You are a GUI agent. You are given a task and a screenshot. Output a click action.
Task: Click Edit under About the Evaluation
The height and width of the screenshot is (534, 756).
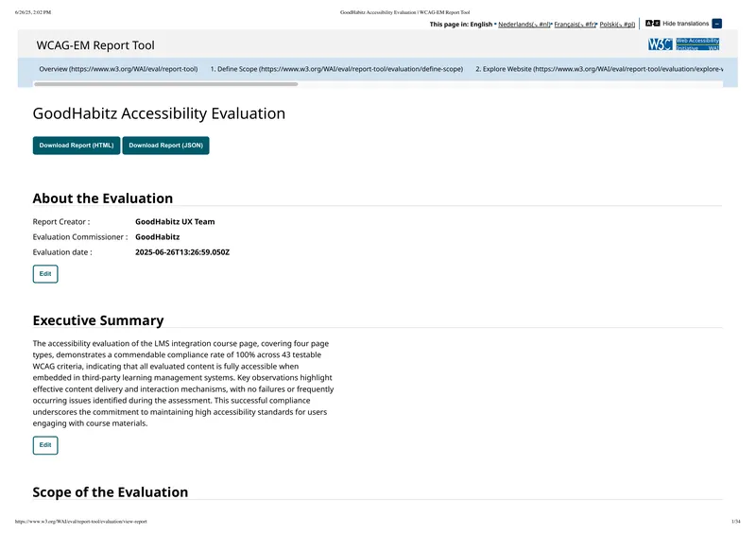(x=45, y=274)
